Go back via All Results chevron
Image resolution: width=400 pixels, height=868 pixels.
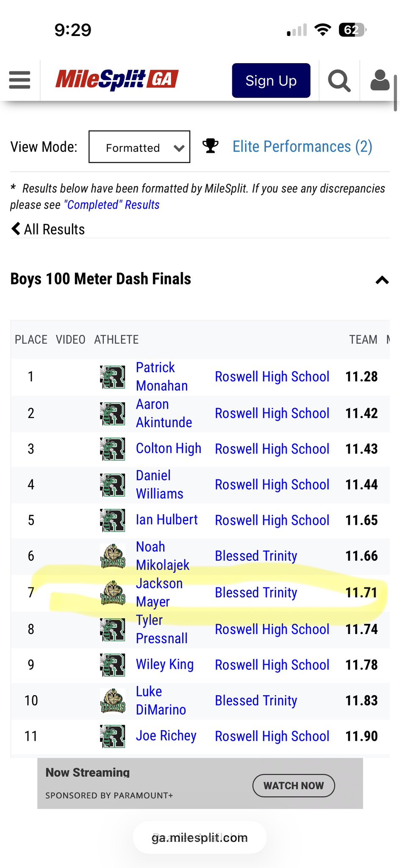point(16,229)
